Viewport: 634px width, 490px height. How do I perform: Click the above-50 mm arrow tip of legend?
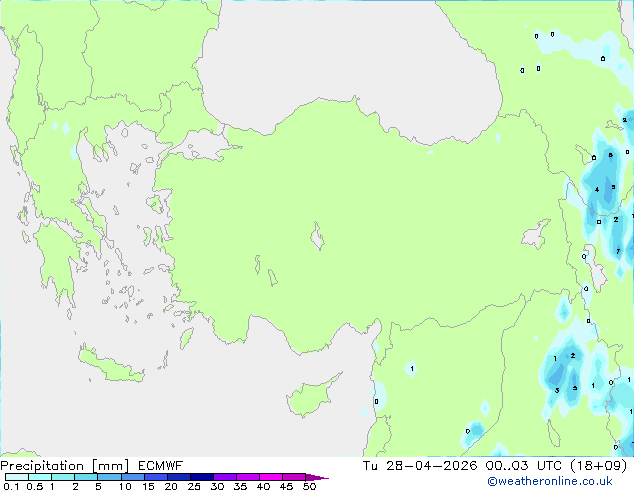317,477
